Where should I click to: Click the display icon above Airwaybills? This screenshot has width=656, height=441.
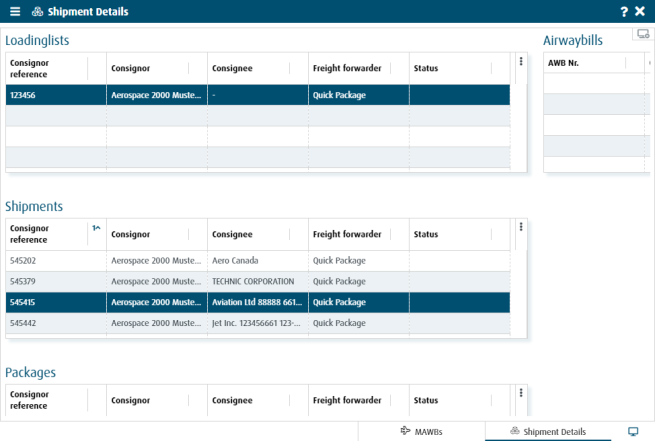pyautogui.click(x=643, y=34)
